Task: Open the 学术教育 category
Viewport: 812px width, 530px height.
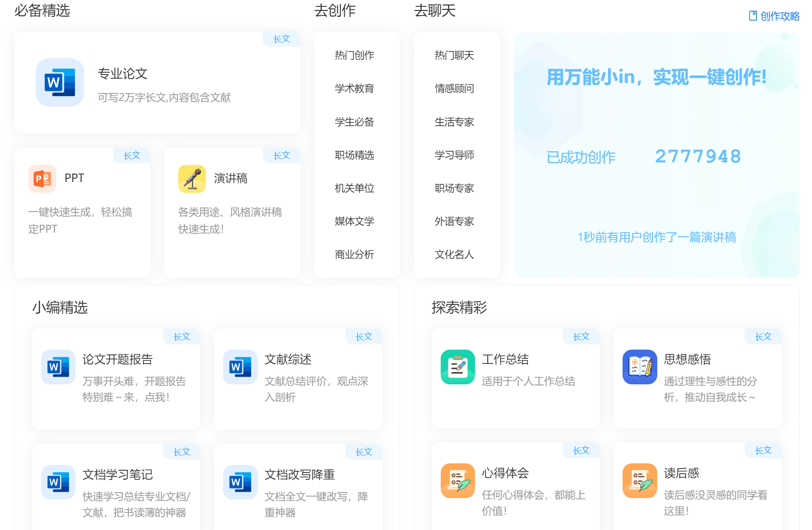Action: (354, 89)
